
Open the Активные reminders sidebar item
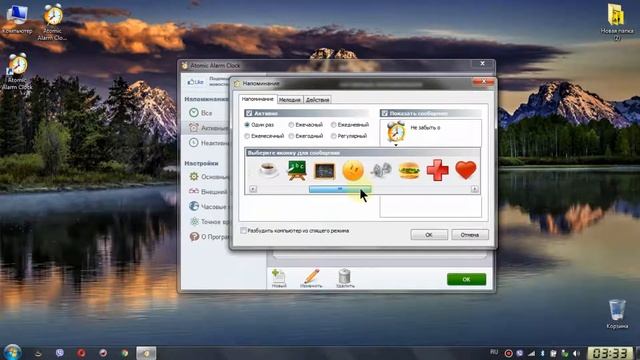pyautogui.click(x=208, y=128)
